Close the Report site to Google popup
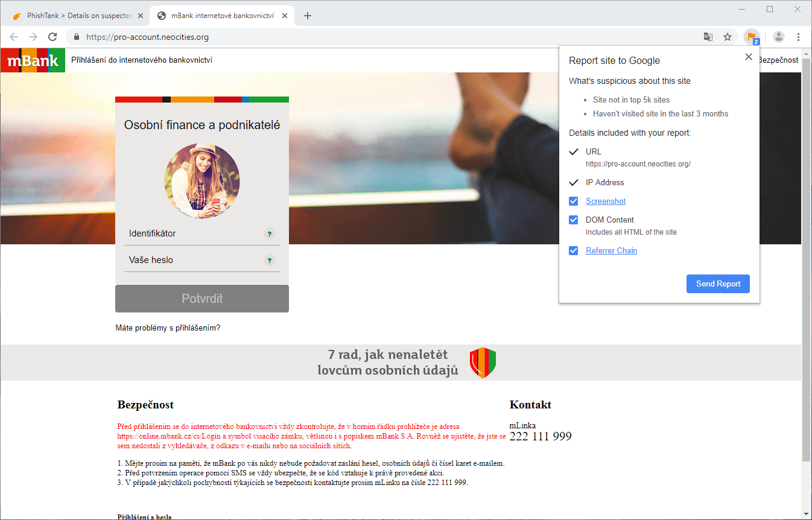812x520 pixels. pos(749,57)
